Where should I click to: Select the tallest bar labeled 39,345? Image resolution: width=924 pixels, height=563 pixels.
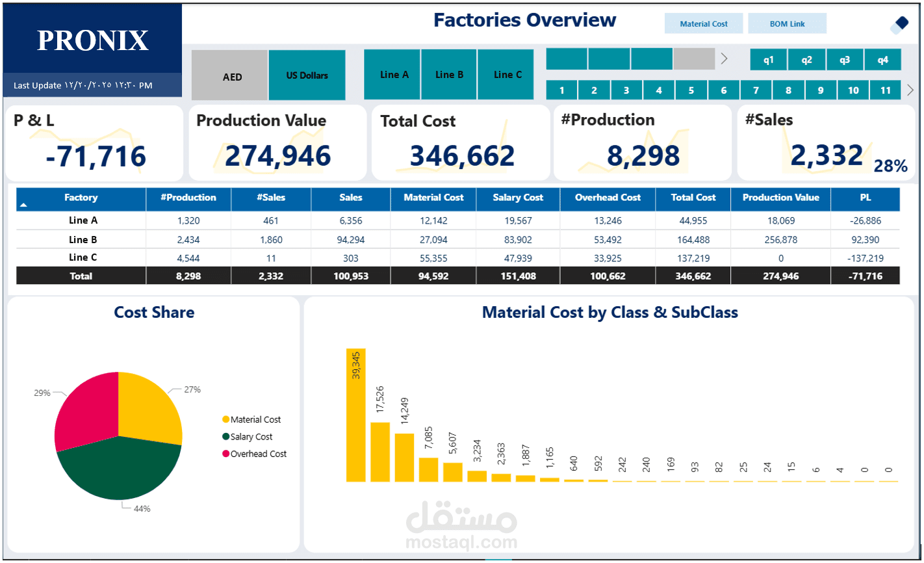click(356, 416)
